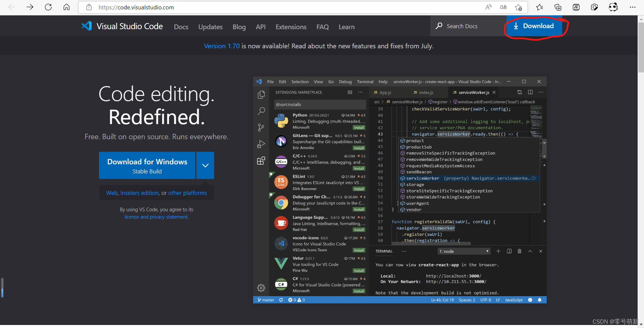This screenshot has height=328, width=644.
Task: Open browser settings ellipsis menu
Action: (x=633, y=7)
